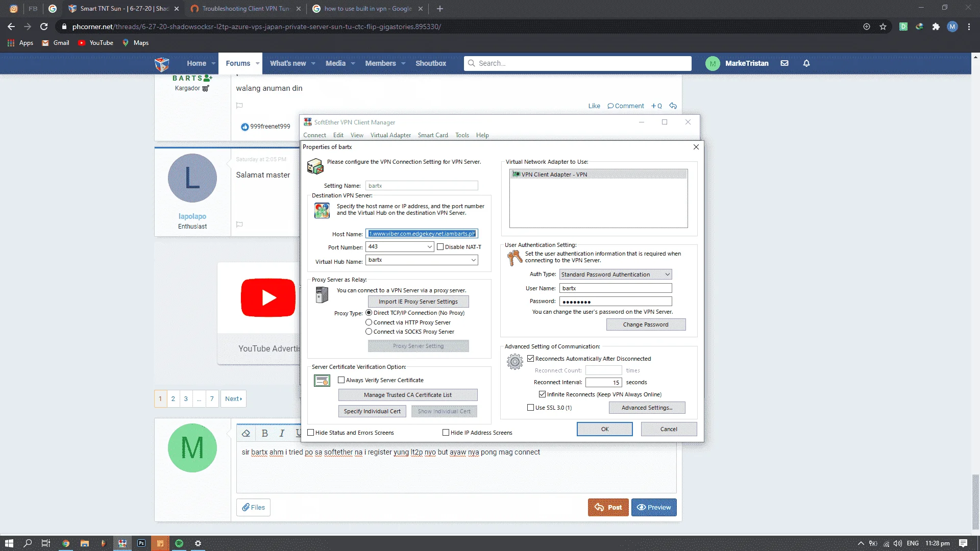Check Hide Status and Errors Screens
The image size is (980, 551).
point(311,433)
